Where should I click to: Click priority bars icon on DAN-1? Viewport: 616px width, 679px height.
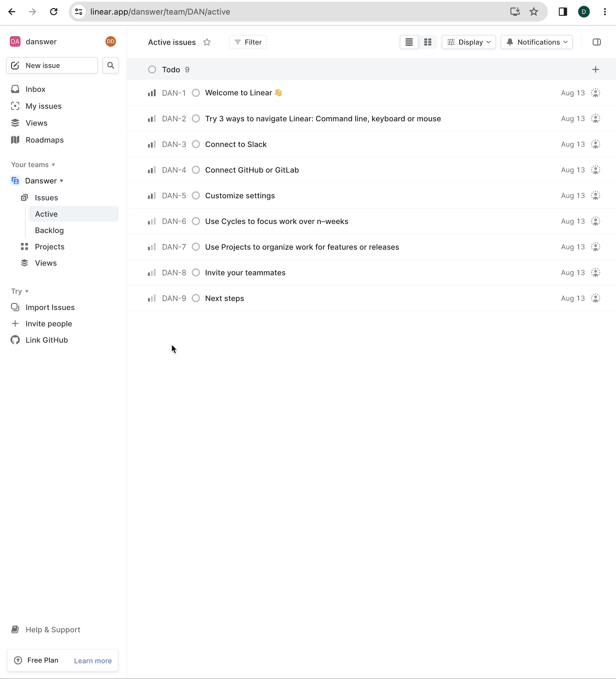coord(152,93)
